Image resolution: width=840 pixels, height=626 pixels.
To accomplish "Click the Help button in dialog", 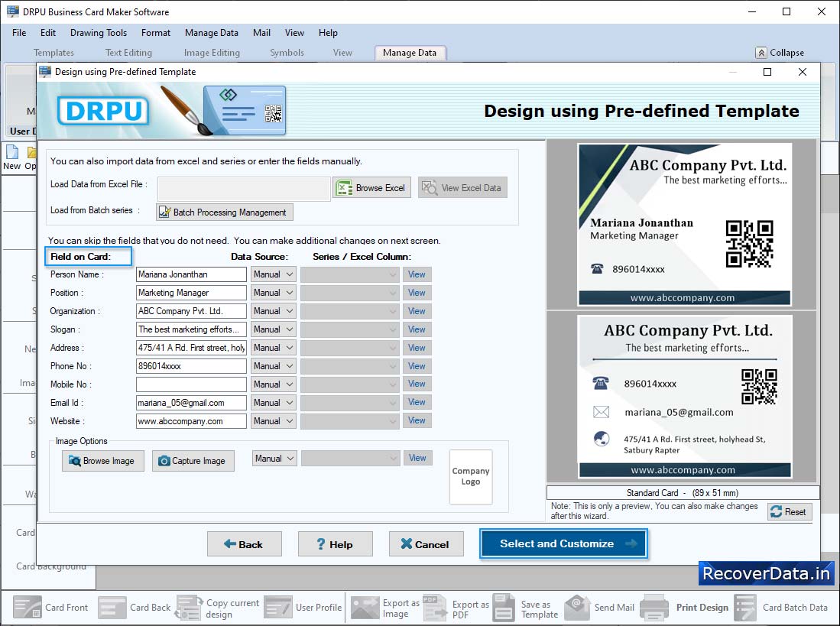I will coord(336,544).
